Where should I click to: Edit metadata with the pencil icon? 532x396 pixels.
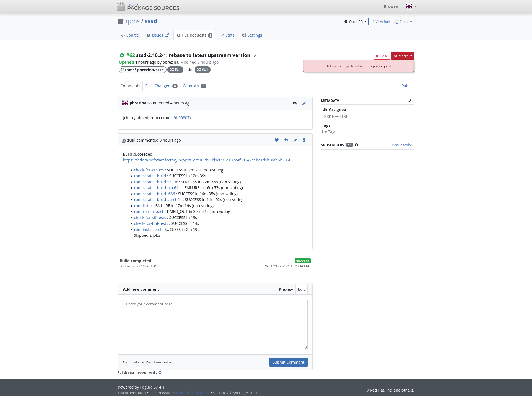click(x=410, y=101)
